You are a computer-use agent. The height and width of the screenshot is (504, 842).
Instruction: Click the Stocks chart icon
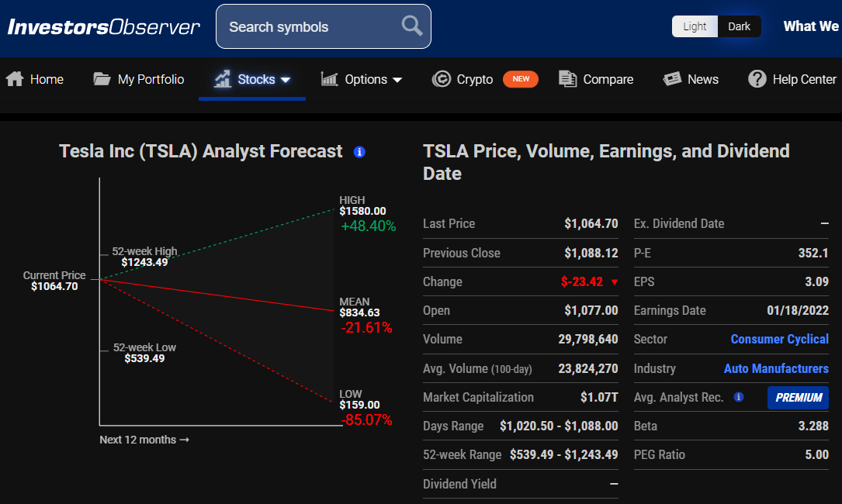click(223, 79)
